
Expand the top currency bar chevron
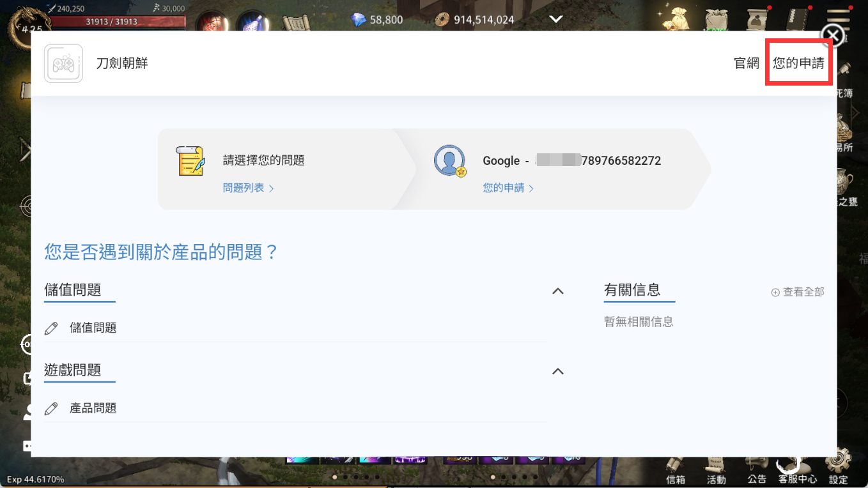[555, 19]
